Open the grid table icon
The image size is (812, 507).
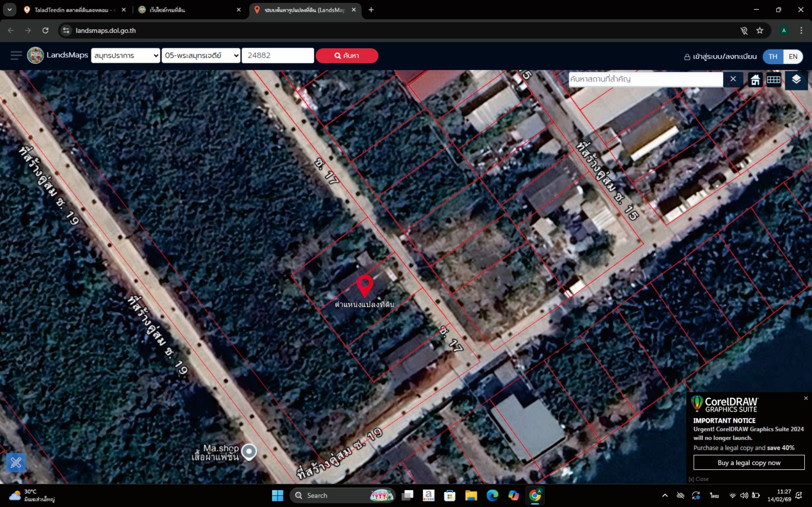coord(774,79)
